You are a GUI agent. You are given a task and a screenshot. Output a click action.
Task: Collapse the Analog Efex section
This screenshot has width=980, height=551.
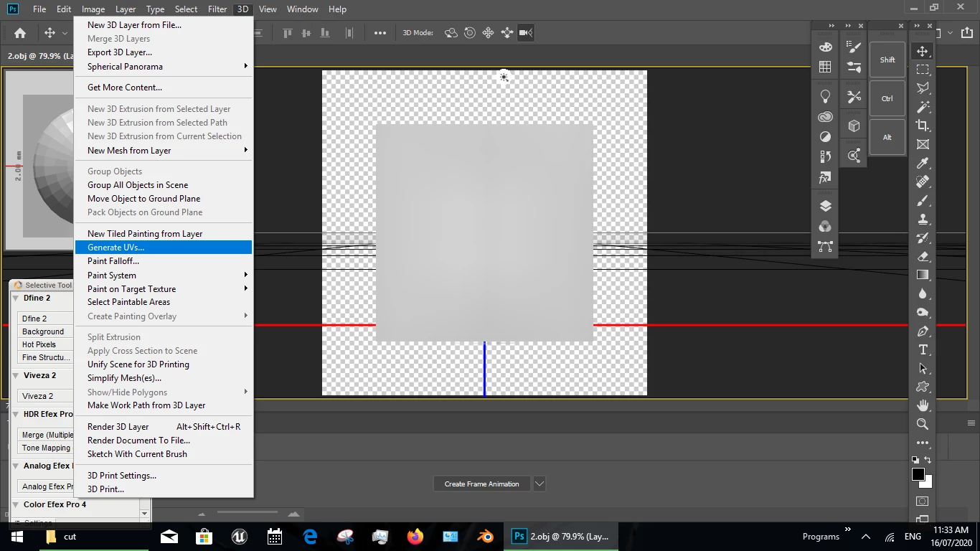pos(16,466)
